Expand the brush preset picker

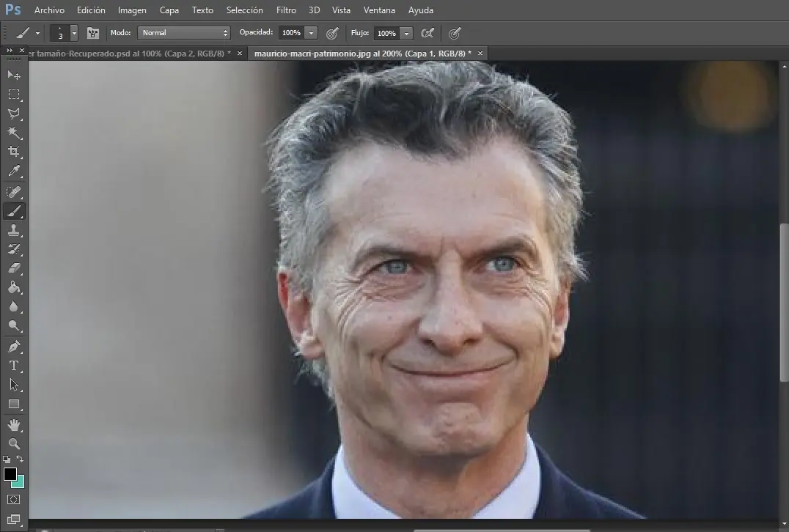(x=73, y=33)
